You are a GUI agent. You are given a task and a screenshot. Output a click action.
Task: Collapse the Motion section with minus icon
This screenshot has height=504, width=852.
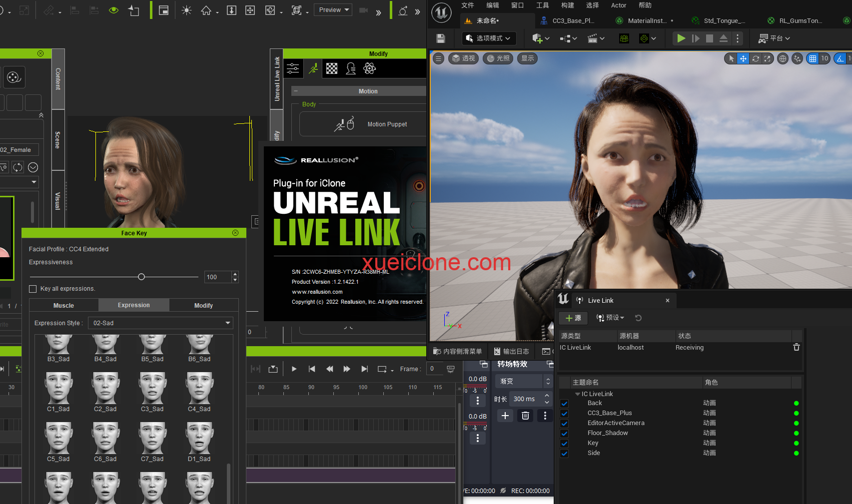[296, 91]
